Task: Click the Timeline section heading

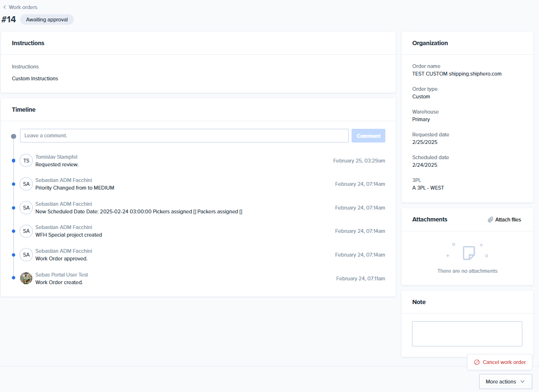Action: point(24,109)
